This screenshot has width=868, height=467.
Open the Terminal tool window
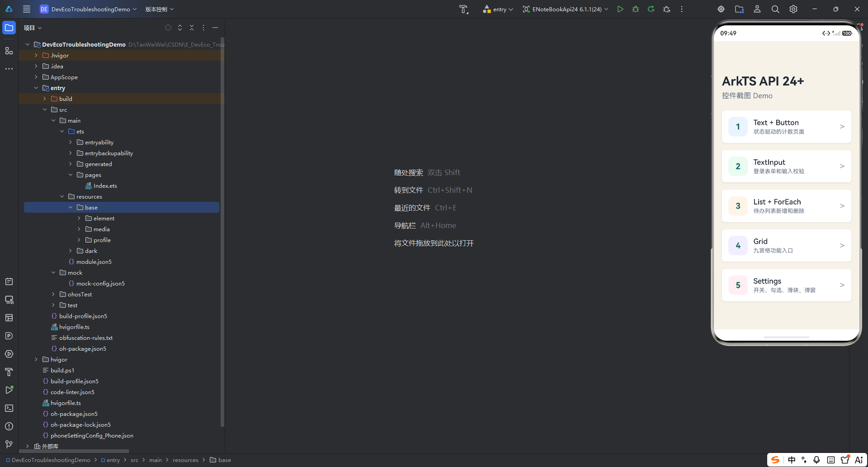9,408
